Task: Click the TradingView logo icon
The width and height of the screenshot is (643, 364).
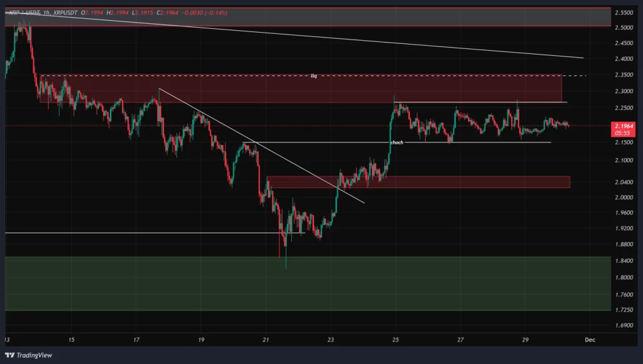Action: 9,355
